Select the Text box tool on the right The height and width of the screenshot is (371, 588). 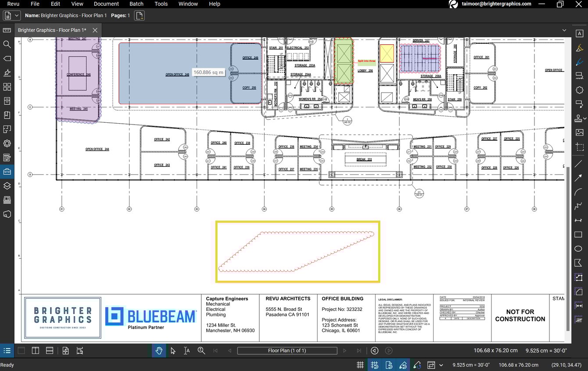point(579,33)
